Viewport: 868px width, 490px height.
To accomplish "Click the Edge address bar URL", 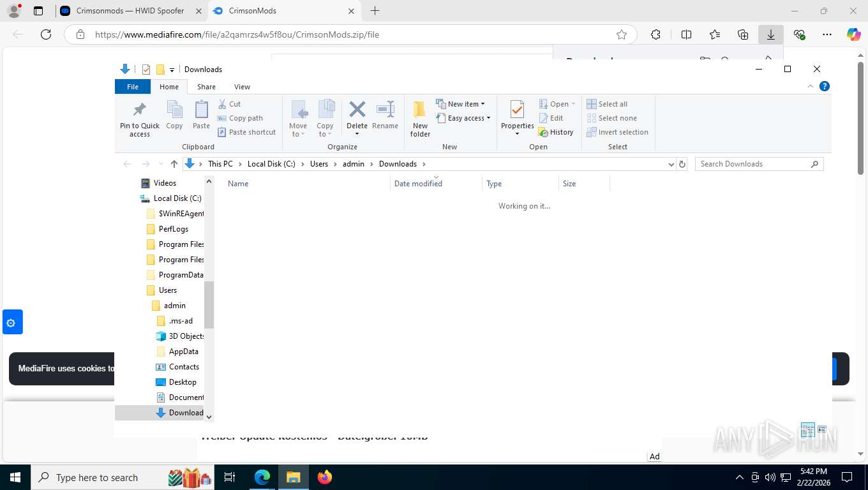I will (x=237, y=34).
